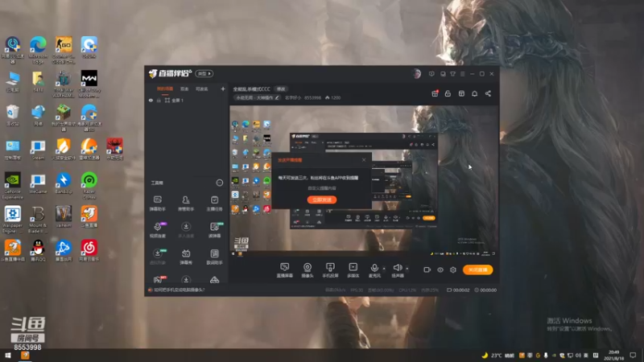644x362 pixels.
Task: Mute the 扬声器 speaker
Action: pyautogui.click(x=397, y=268)
